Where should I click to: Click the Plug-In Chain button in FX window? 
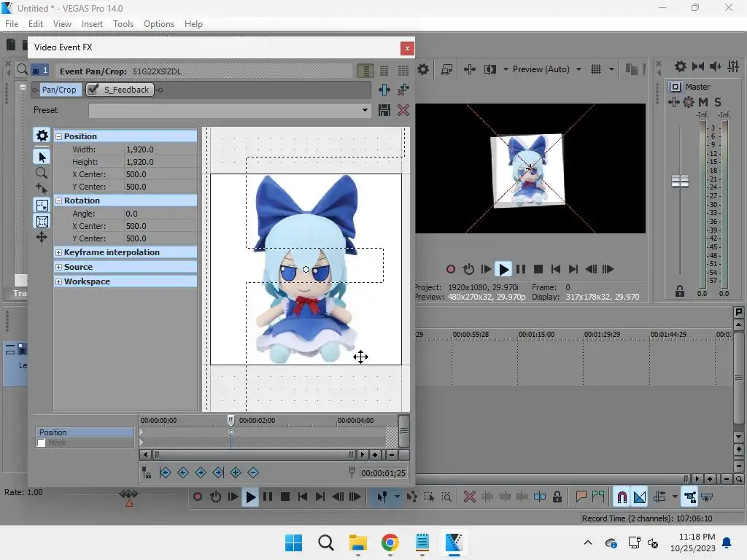coord(384,90)
